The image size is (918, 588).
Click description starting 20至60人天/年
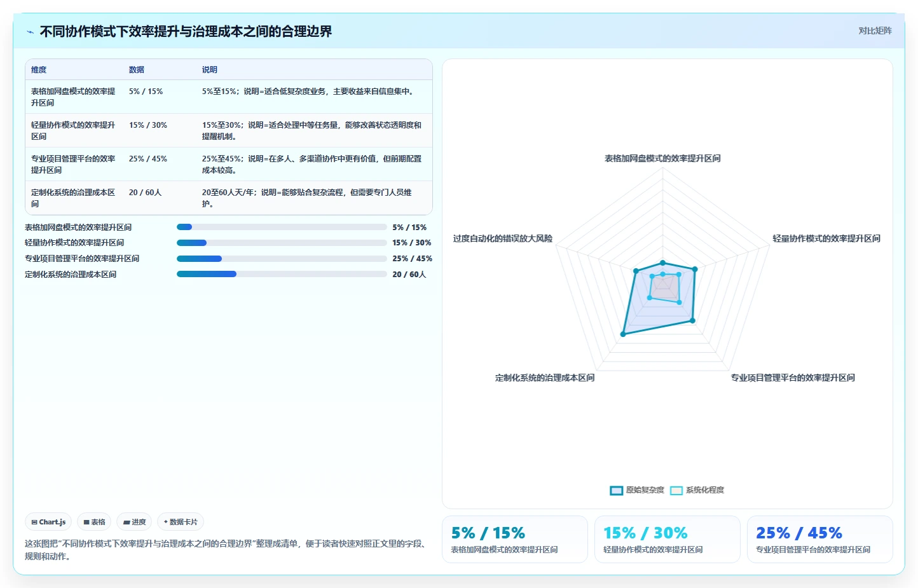click(308, 198)
